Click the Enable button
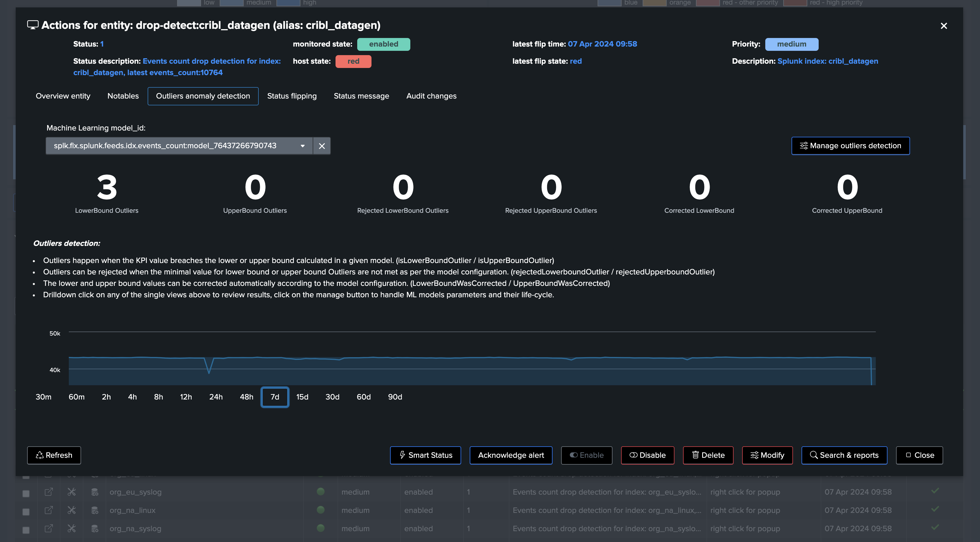 tap(586, 455)
